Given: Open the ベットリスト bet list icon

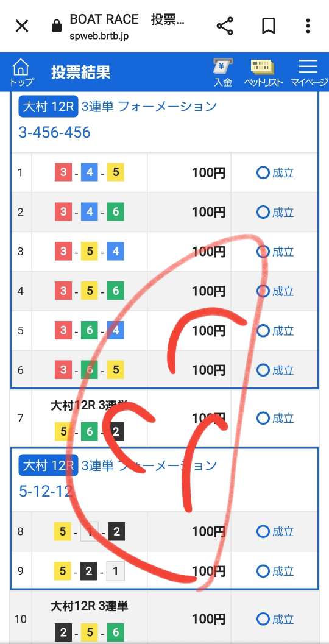Looking at the screenshot, I should (x=263, y=72).
